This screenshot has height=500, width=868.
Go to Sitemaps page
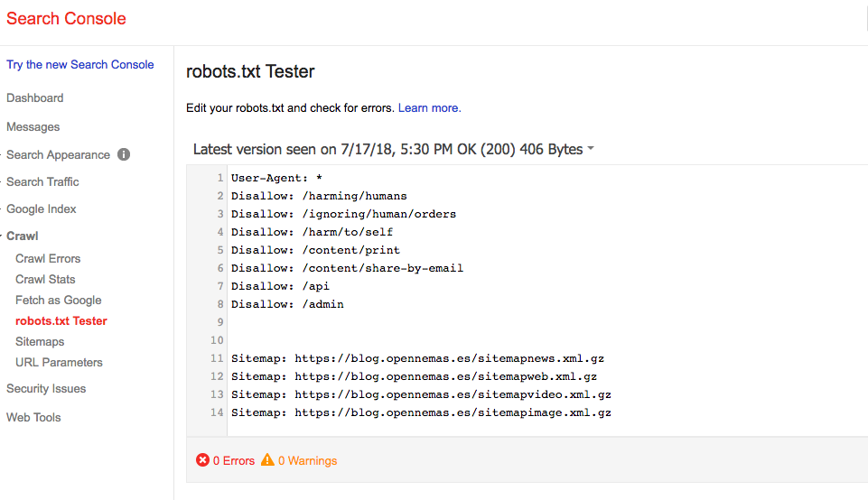pos(40,341)
